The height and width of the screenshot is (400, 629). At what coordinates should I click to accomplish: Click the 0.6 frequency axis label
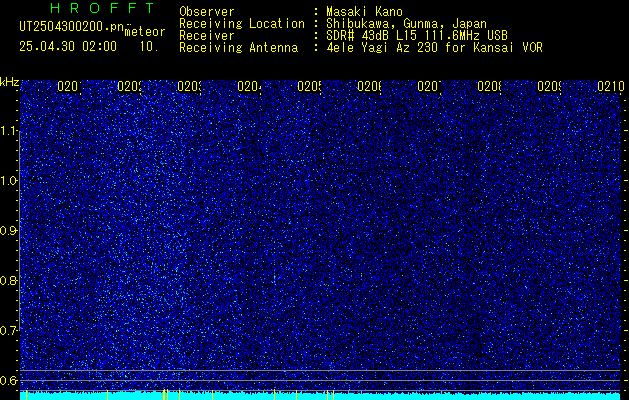[x=9, y=380]
